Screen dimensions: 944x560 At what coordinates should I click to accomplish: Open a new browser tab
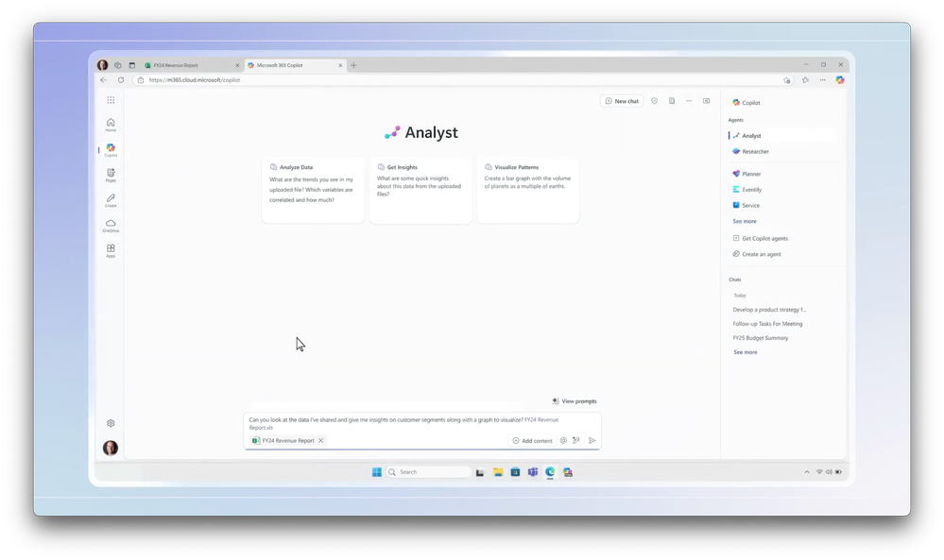(x=353, y=65)
